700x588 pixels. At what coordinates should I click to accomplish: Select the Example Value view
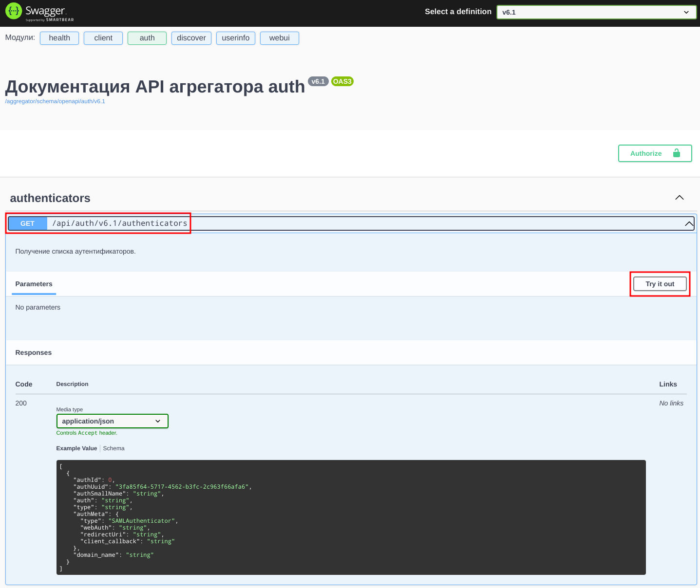(76, 448)
